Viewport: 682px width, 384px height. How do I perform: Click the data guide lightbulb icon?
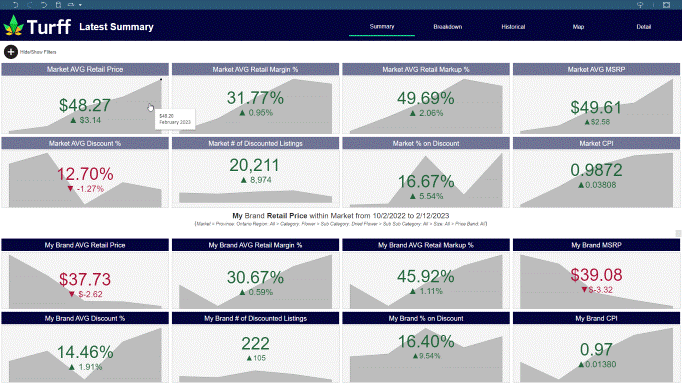click(x=640, y=5)
